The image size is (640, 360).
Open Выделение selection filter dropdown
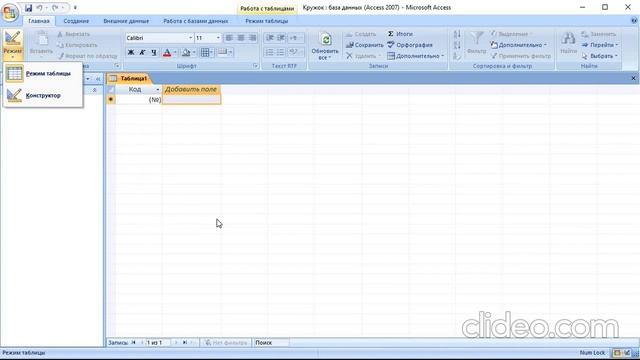tap(511, 34)
